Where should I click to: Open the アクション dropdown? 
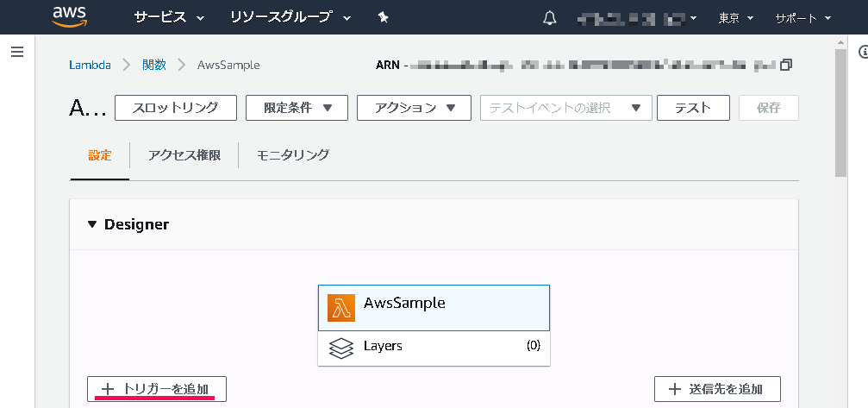pos(414,108)
